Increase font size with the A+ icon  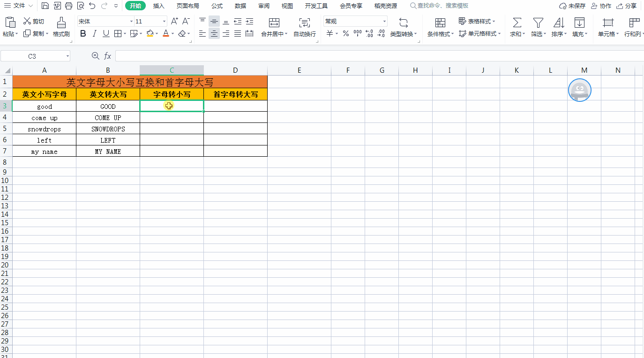pyautogui.click(x=174, y=22)
